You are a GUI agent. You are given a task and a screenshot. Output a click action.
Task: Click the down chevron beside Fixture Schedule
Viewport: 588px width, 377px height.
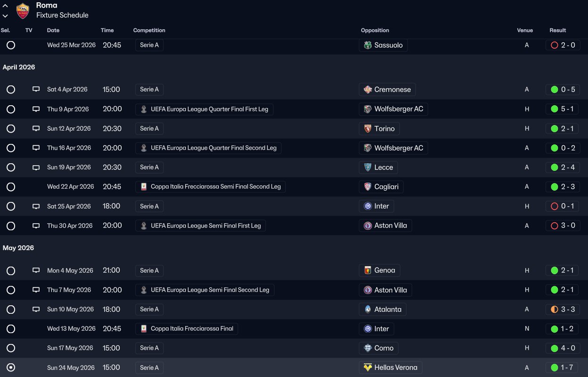5,16
